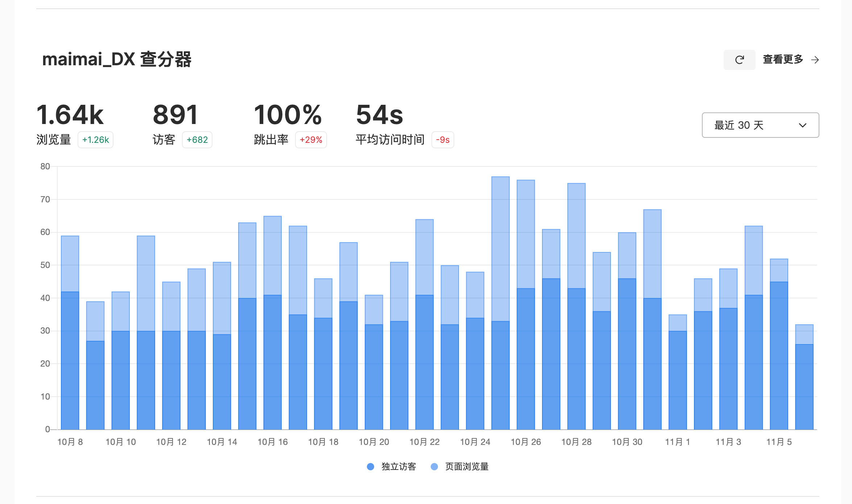The image size is (852, 504).
Task: Click the refresh icon button
Action: (x=739, y=60)
